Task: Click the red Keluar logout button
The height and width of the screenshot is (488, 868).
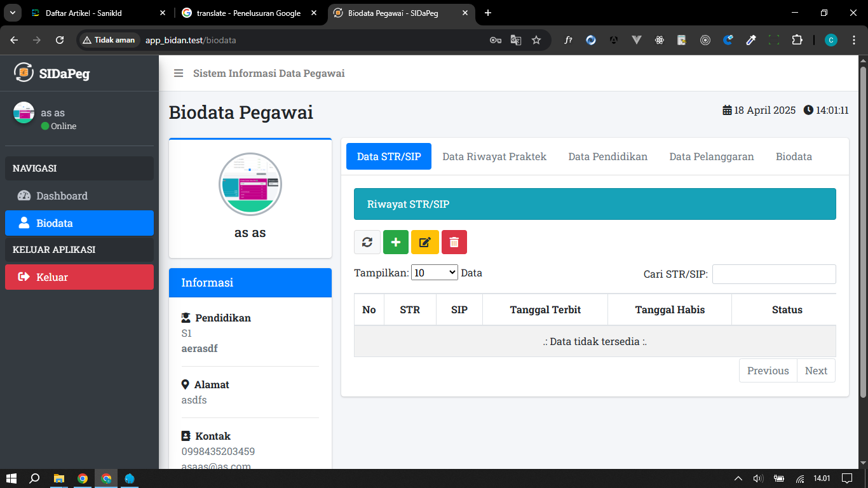Action: [x=79, y=277]
